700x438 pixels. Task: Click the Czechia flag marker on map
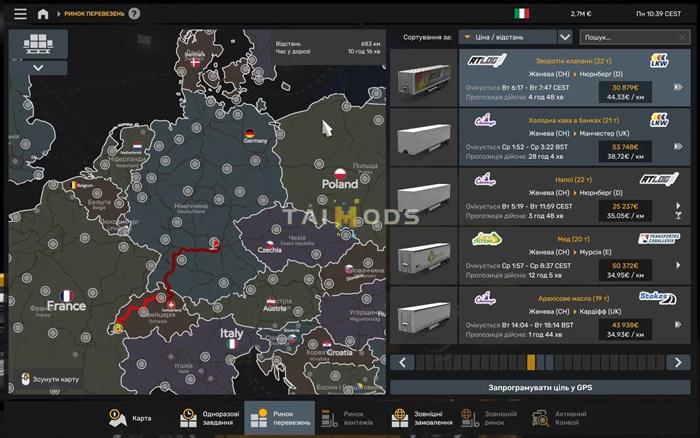tap(270, 244)
